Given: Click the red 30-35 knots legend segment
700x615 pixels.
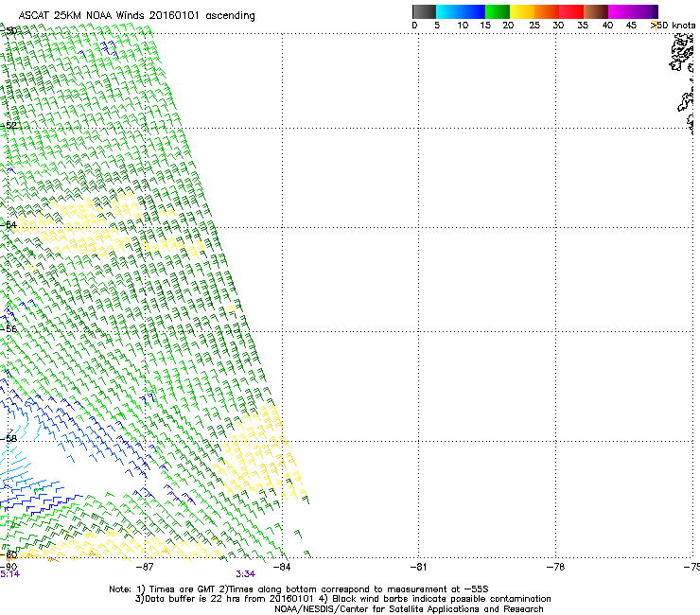Looking at the screenshot, I should point(571,11).
